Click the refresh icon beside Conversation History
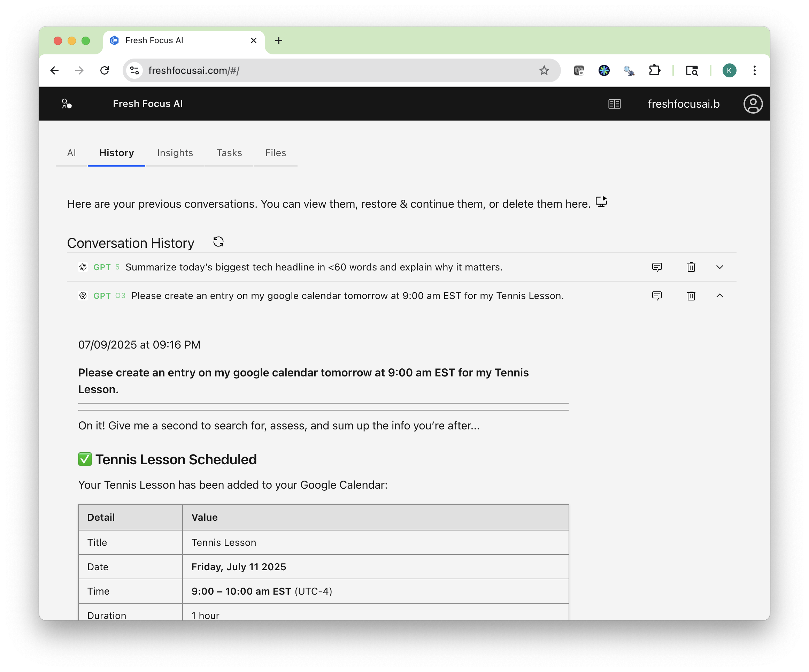The height and width of the screenshot is (672, 809). [x=218, y=242]
